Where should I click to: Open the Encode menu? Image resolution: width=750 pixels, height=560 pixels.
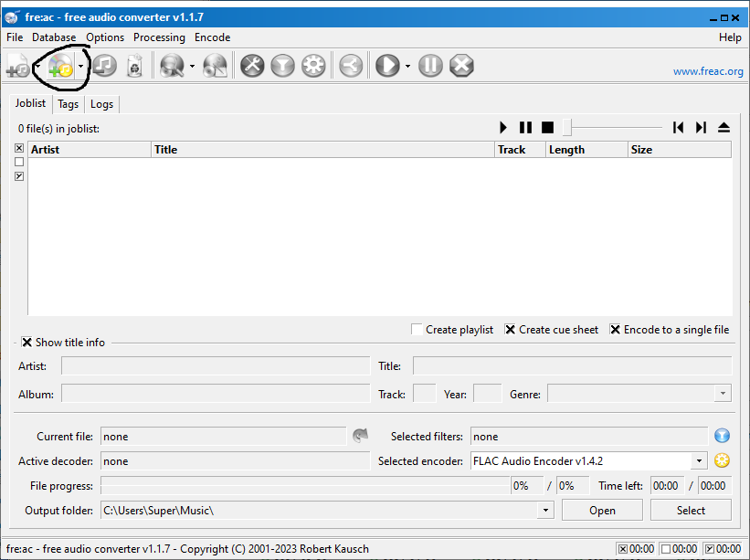pyautogui.click(x=212, y=37)
